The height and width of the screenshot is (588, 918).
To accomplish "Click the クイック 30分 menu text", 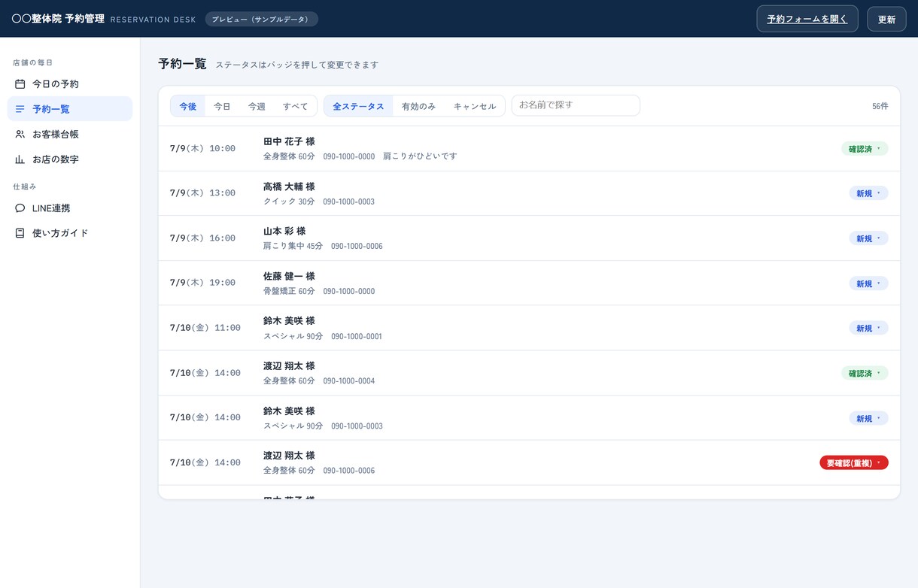I will click(x=289, y=202).
